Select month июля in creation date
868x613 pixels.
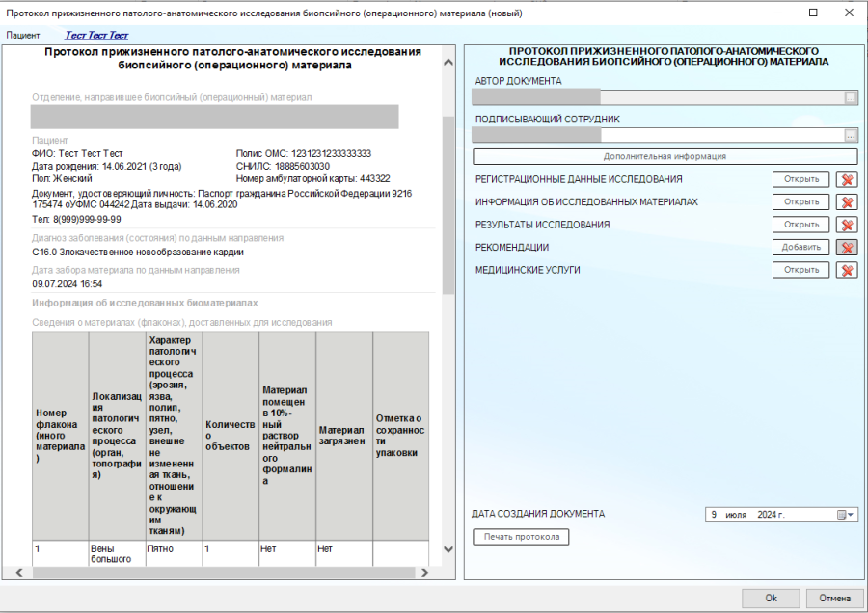click(x=736, y=515)
